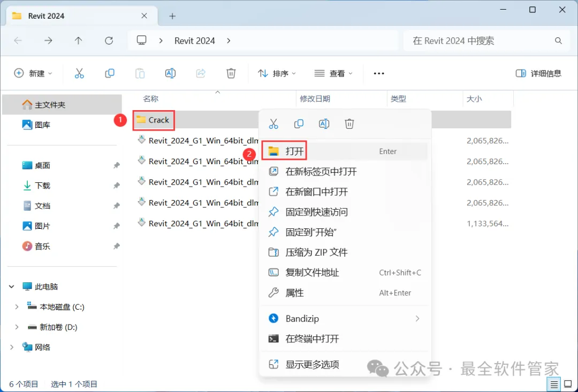This screenshot has width=578, height=392.
Task: Go back with the left arrow
Action: pos(18,41)
